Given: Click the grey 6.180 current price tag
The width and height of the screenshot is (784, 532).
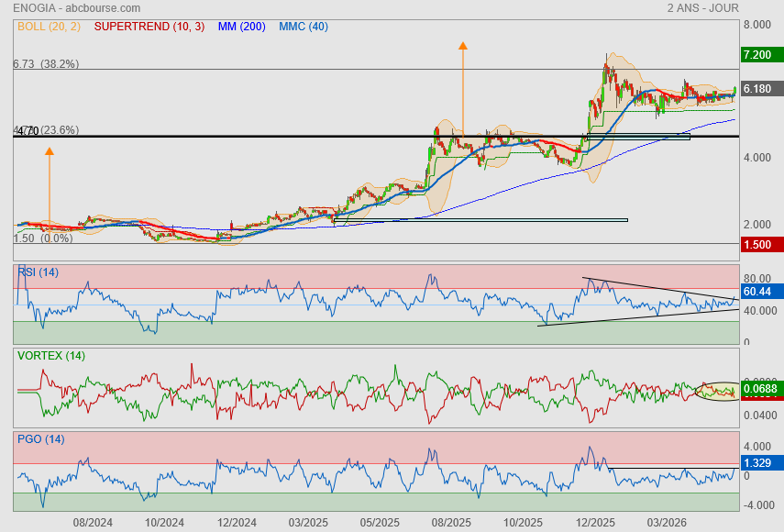Looking at the screenshot, I should 761,88.
